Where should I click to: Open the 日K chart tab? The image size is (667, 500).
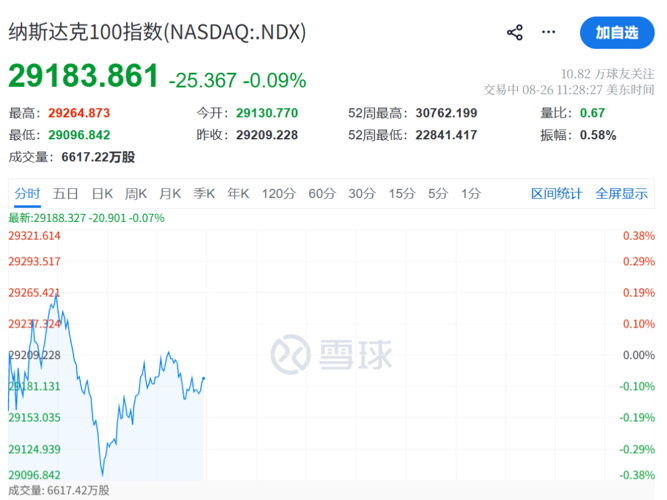(x=102, y=194)
